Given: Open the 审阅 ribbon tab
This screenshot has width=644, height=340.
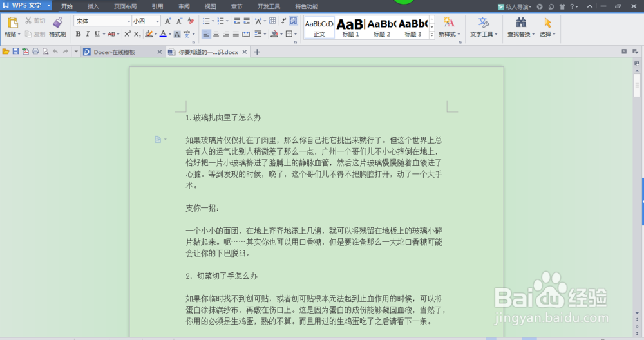Looking at the screenshot, I should coord(184,6).
